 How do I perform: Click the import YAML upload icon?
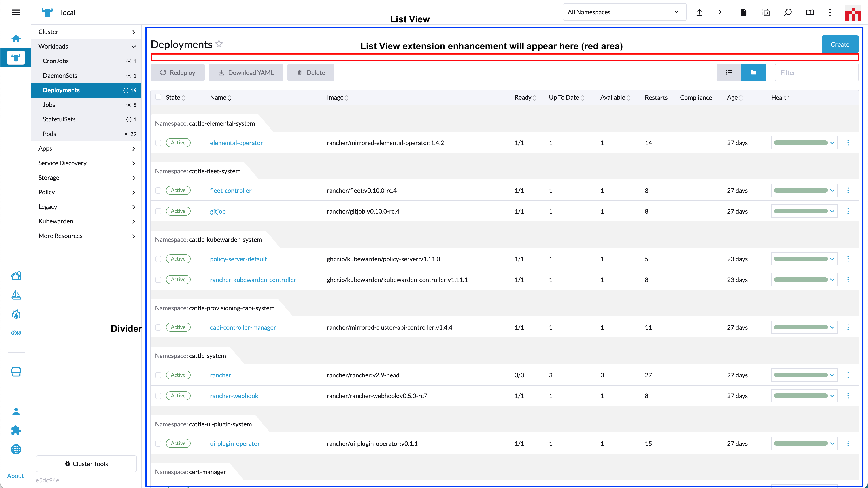coord(699,12)
